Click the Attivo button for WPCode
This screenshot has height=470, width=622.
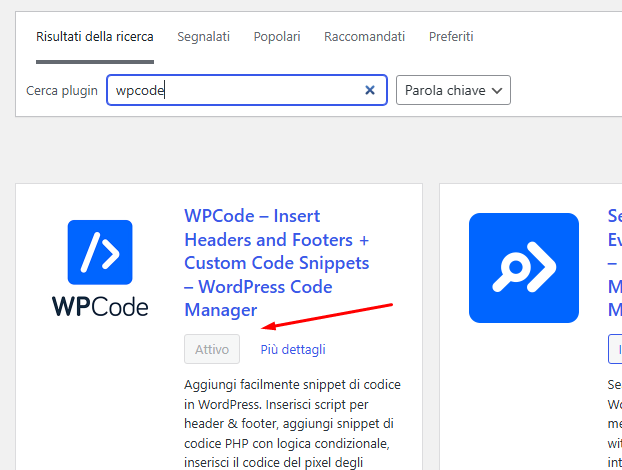click(212, 349)
